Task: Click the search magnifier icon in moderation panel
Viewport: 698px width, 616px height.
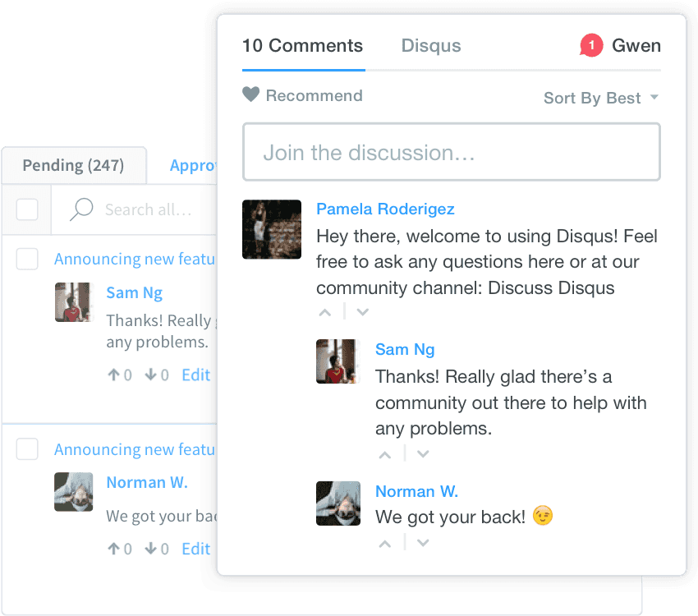Action: click(81, 209)
